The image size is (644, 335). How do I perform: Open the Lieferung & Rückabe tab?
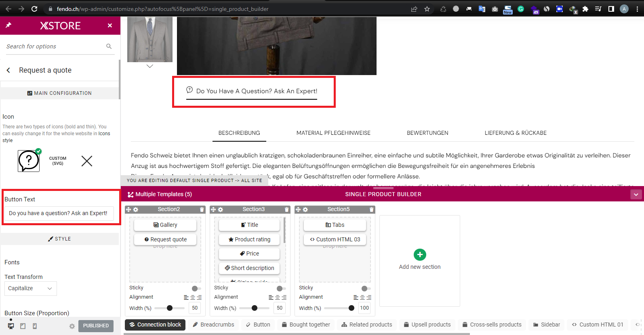click(x=516, y=133)
